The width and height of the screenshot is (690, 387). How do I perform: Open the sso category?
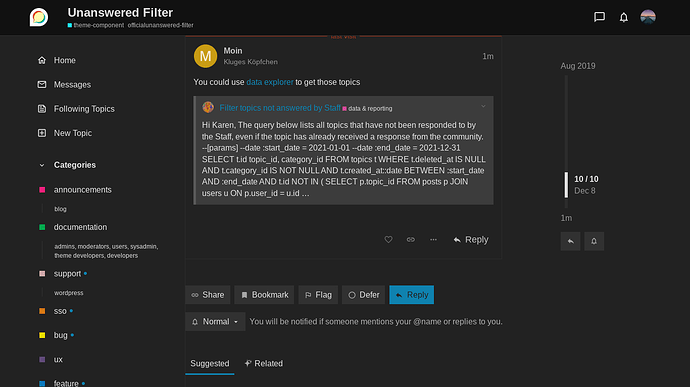(x=60, y=311)
